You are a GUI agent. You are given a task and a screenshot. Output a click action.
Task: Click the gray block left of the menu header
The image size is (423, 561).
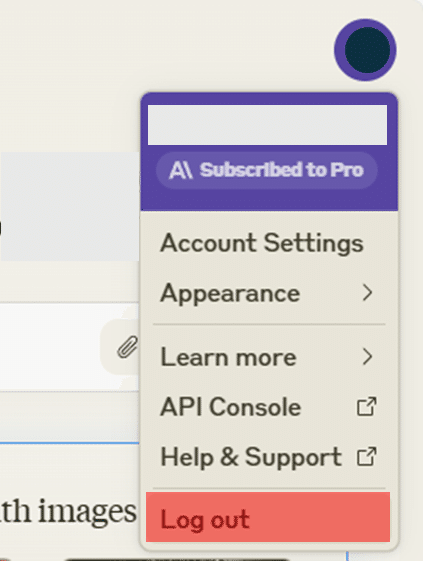tap(69, 206)
